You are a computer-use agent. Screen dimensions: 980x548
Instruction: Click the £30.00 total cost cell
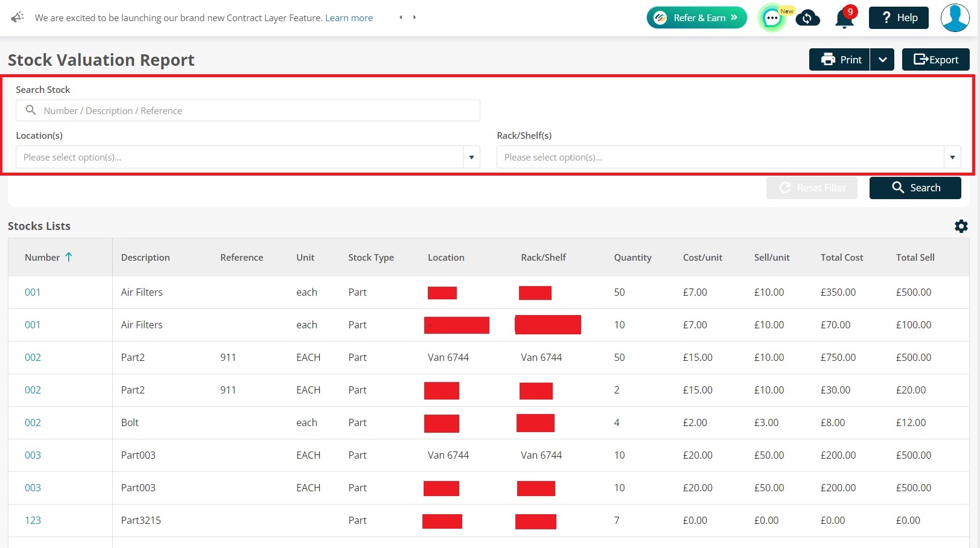pyautogui.click(x=835, y=390)
